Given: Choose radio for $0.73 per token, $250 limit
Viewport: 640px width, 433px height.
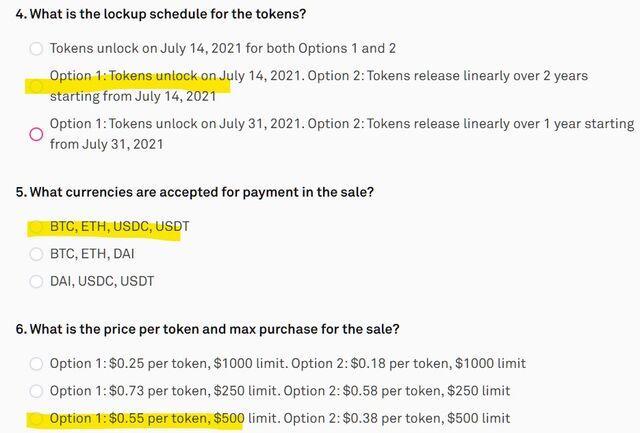Looking at the screenshot, I should point(36,391).
